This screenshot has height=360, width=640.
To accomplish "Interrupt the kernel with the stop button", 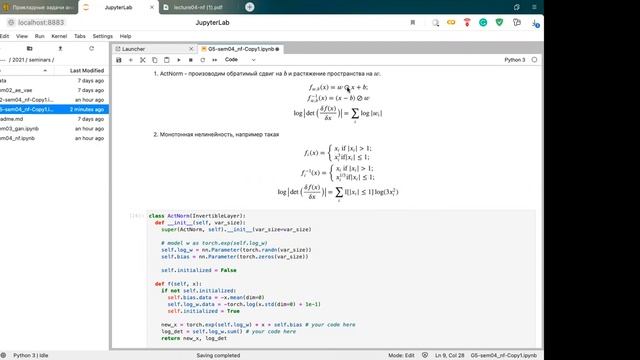I will [191, 60].
